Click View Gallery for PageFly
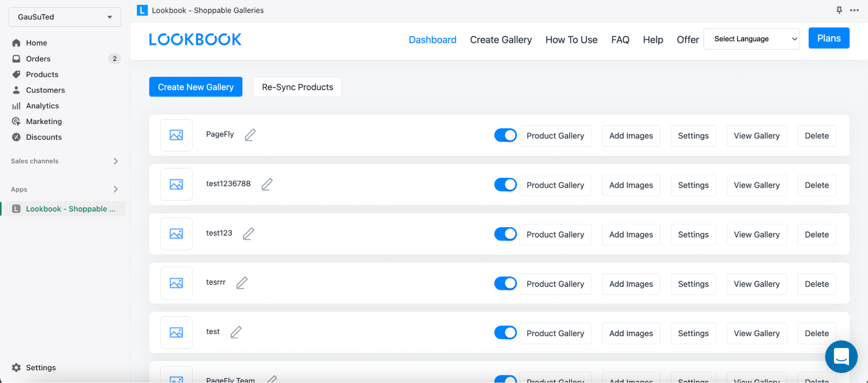868x383 pixels. 757,136
